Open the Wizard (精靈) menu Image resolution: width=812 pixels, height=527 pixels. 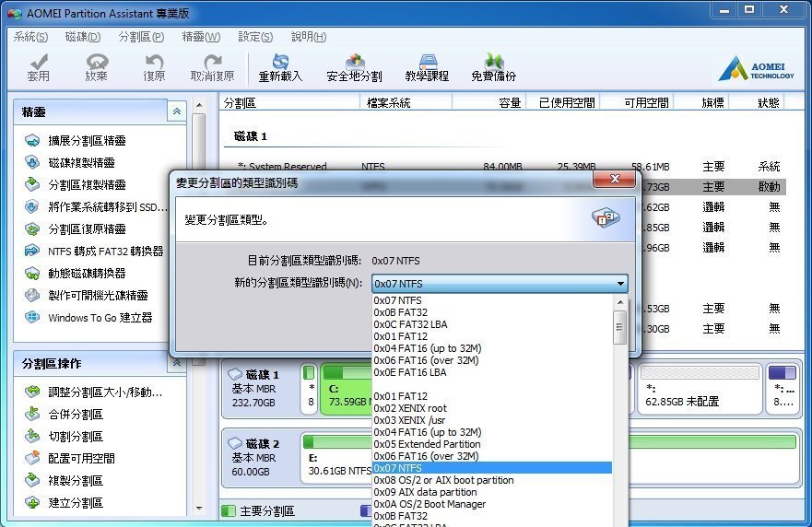pos(201,37)
